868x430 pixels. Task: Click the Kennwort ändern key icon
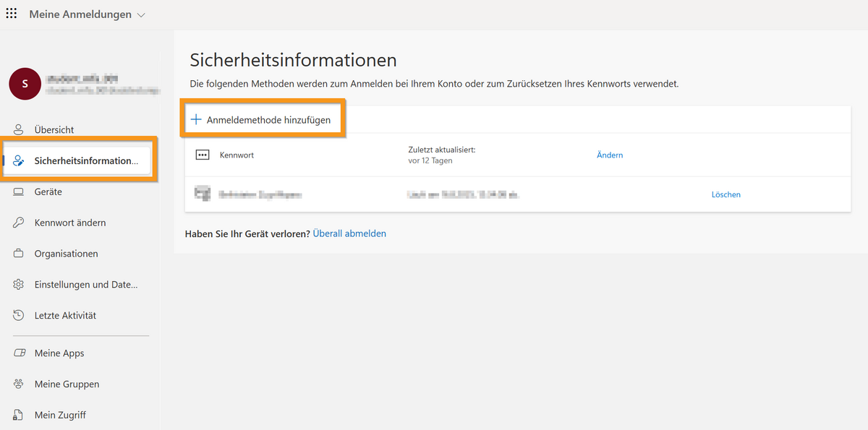[x=19, y=223]
